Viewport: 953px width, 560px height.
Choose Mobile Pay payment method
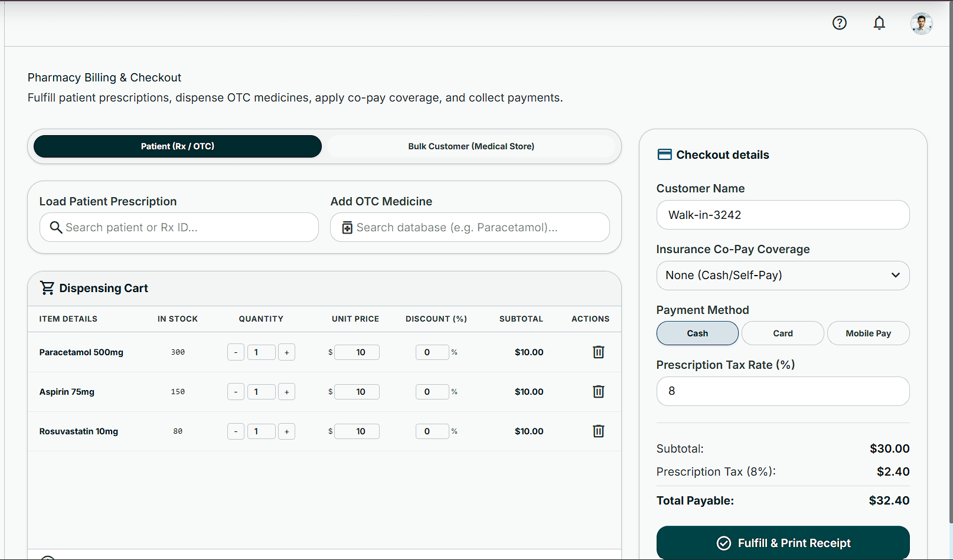[869, 333]
